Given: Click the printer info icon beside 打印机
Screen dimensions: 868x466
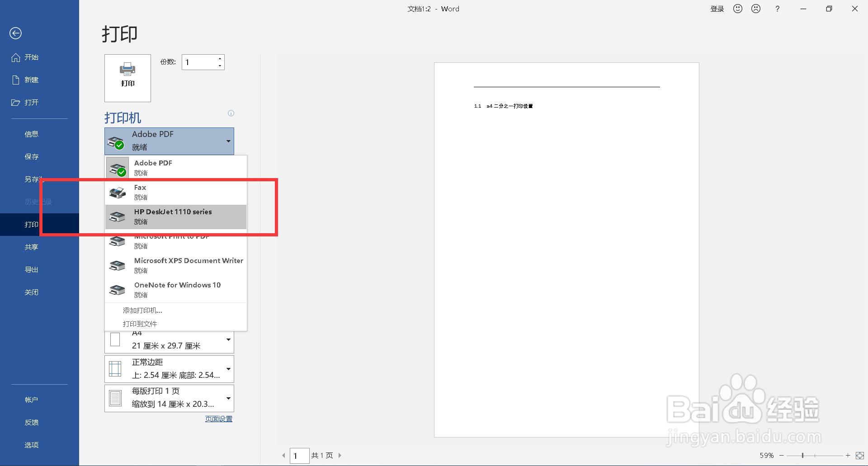Looking at the screenshot, I should pyautogui.click(x=231, y=113).
